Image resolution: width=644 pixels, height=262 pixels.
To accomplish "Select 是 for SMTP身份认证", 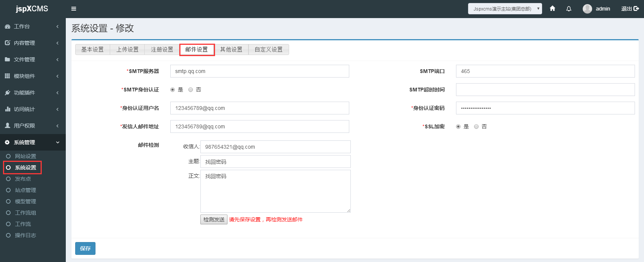I will [173, 90].
